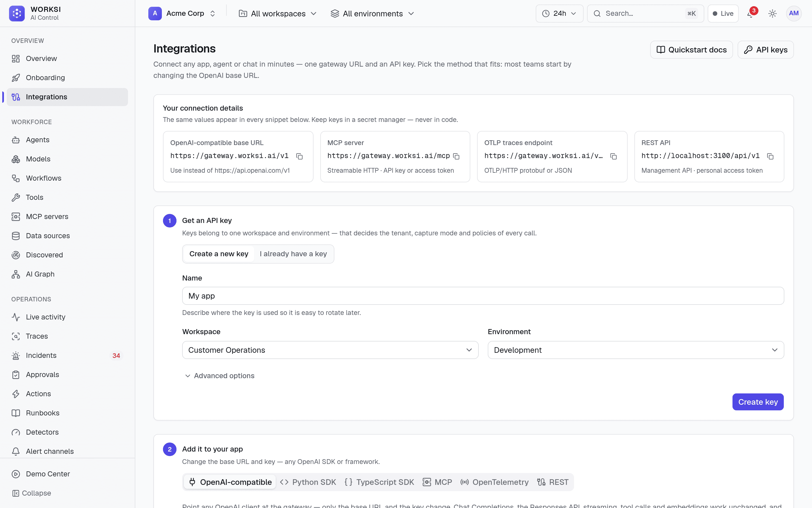Open the All workspaces dropdown
Screen dimensions: 812x508
pyautogui.click(x=277, y=14)
